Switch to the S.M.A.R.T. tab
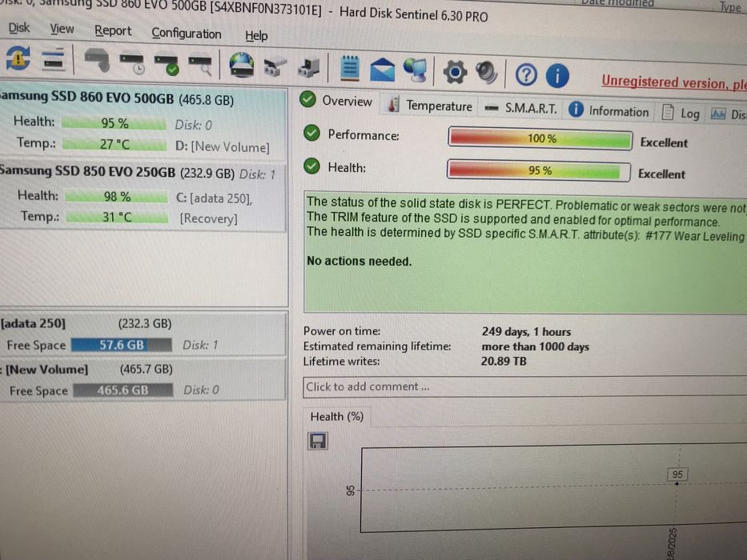This screenshot has width=747, height=560. (x=520, y=109)
